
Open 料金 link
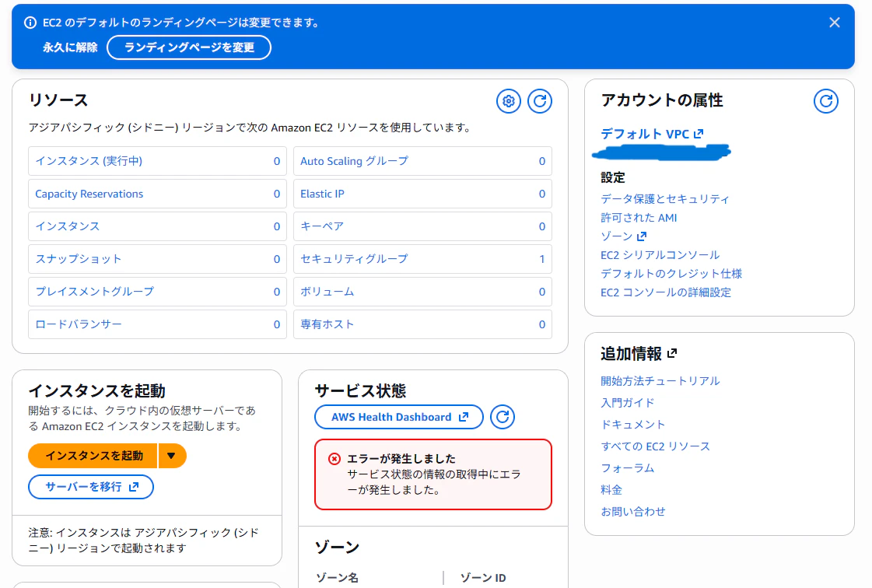[x=611, y=489]
